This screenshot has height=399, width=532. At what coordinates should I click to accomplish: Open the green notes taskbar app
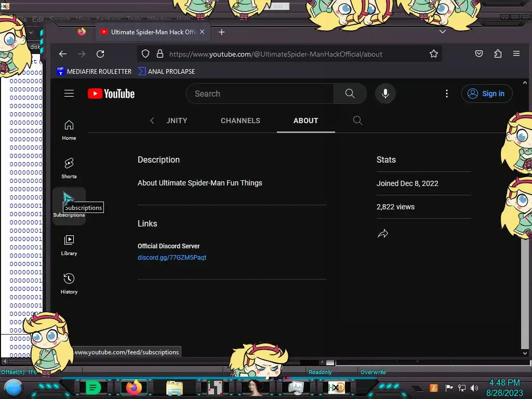pyautogui.click(x=94, y=388)
